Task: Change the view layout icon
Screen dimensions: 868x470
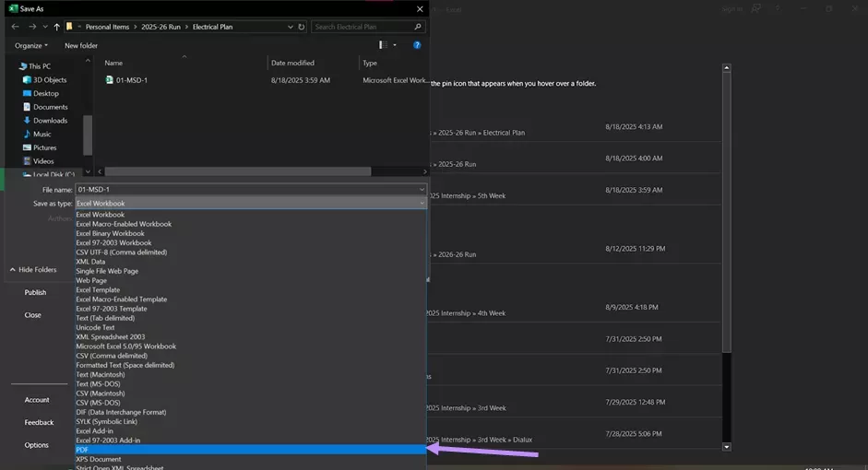Action: coord(383,45)
